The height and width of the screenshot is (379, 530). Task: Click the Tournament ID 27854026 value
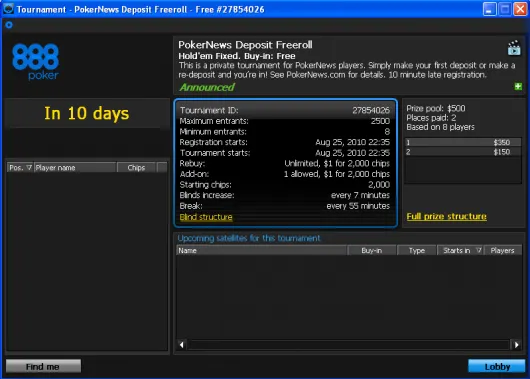click(x=371, y=110)
